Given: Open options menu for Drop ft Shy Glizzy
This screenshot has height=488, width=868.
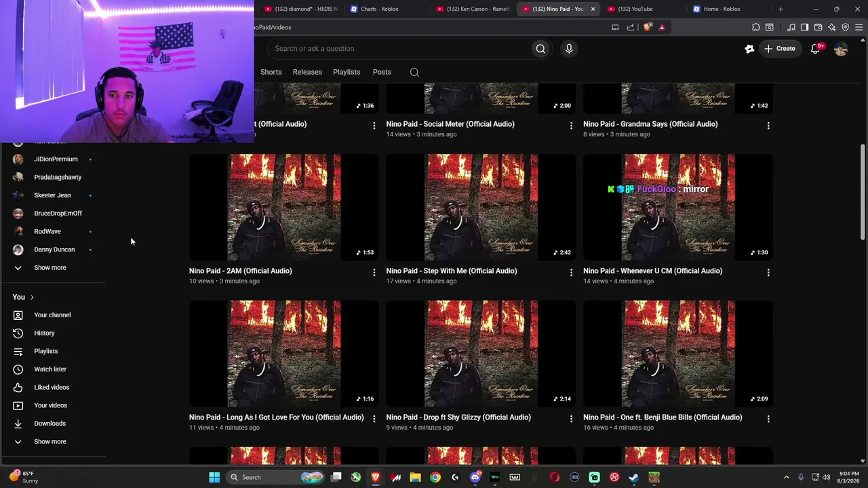Looking at the screenshot, I should (x=571, y=419).
